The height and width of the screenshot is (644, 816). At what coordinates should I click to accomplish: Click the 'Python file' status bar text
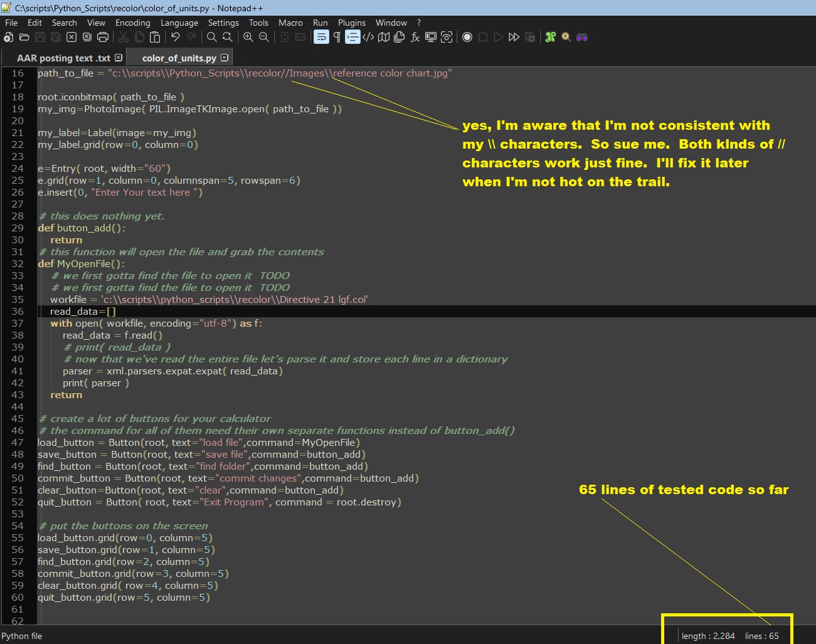pyautogui.click(x=22, y=636)
